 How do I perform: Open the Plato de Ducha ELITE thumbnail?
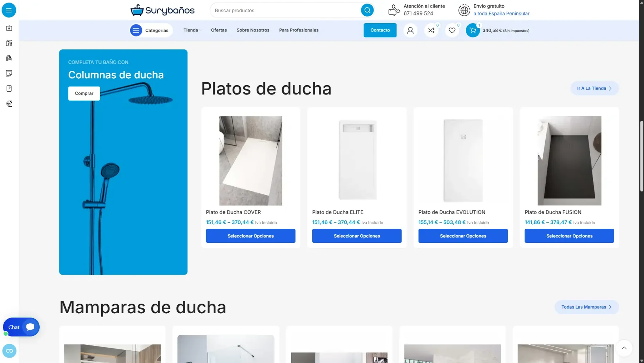click(x=357, y=160)
